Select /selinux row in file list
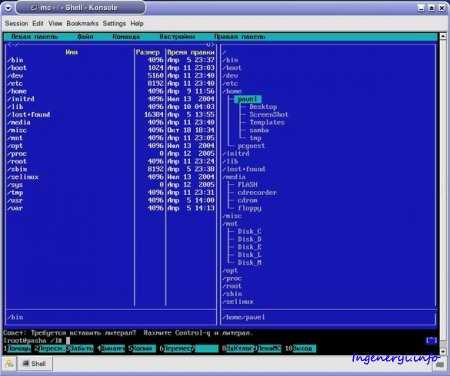Viewport: 450px width, 376px height. coord(111,177)
